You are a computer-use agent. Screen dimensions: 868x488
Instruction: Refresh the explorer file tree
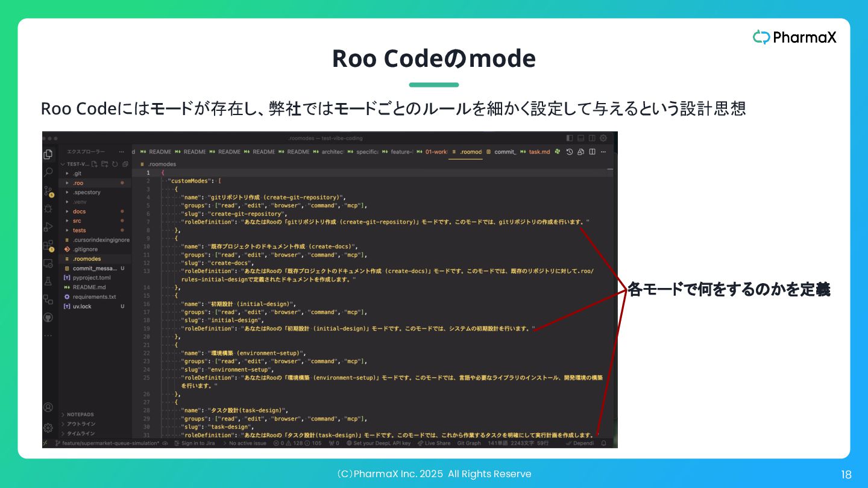pos(115,164)
